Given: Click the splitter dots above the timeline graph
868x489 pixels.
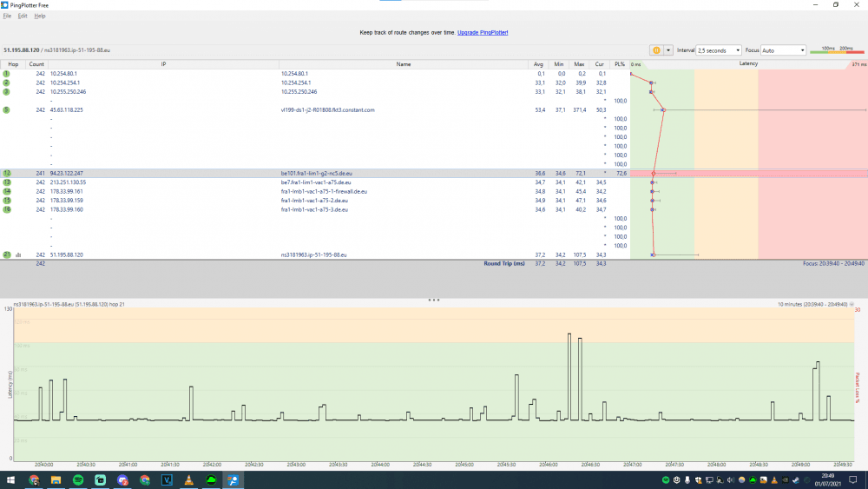Looking at the screenshot, I should coord(434,300).
